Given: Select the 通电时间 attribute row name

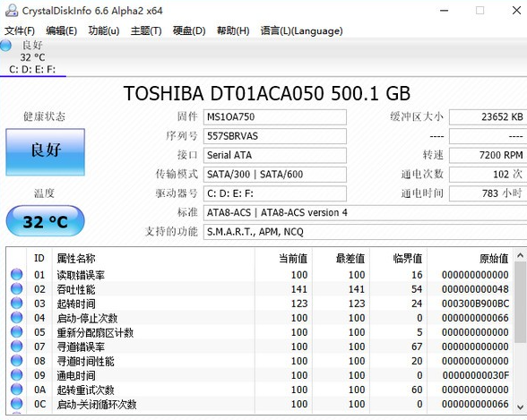Looking at the screenshot, I should point(76,375).
